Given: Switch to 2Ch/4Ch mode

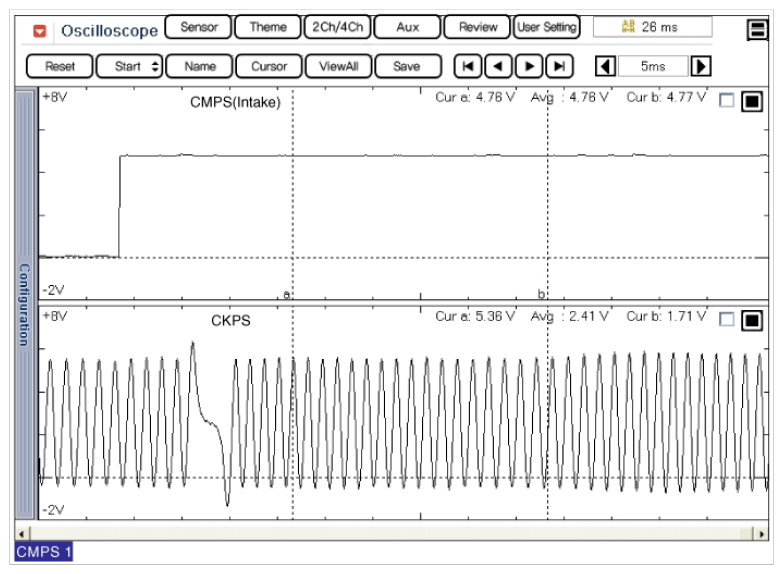Looking at the screenshot, I should point(337,27).
